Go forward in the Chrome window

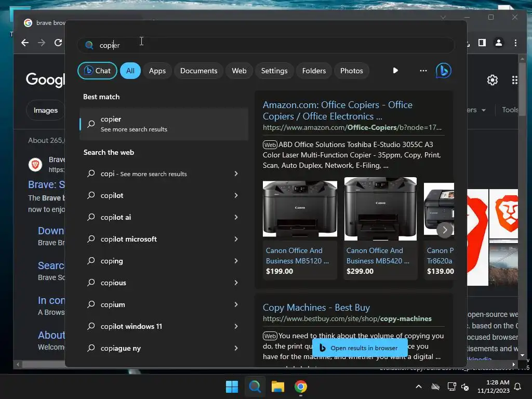click(42, 43)
